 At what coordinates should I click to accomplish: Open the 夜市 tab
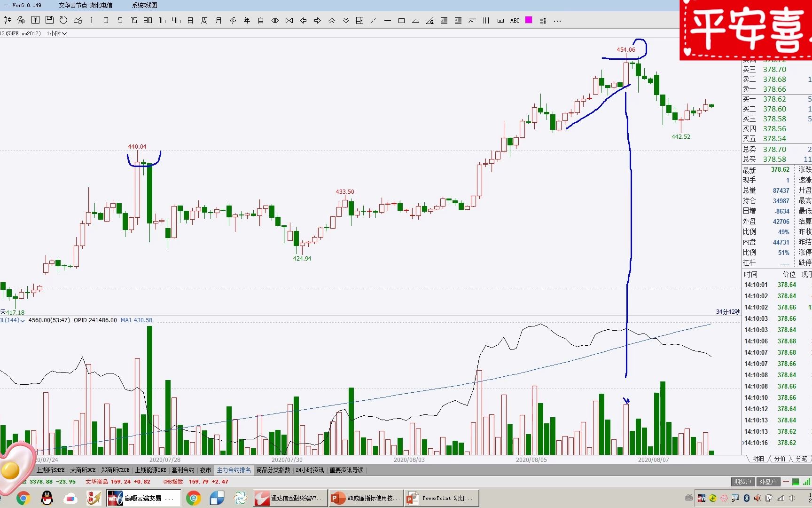[x=205, y=470]
